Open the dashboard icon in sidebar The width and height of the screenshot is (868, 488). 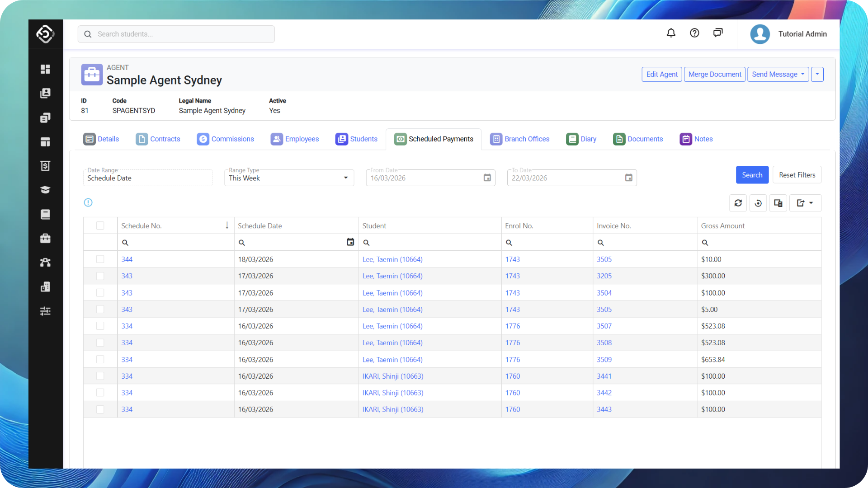45,69
